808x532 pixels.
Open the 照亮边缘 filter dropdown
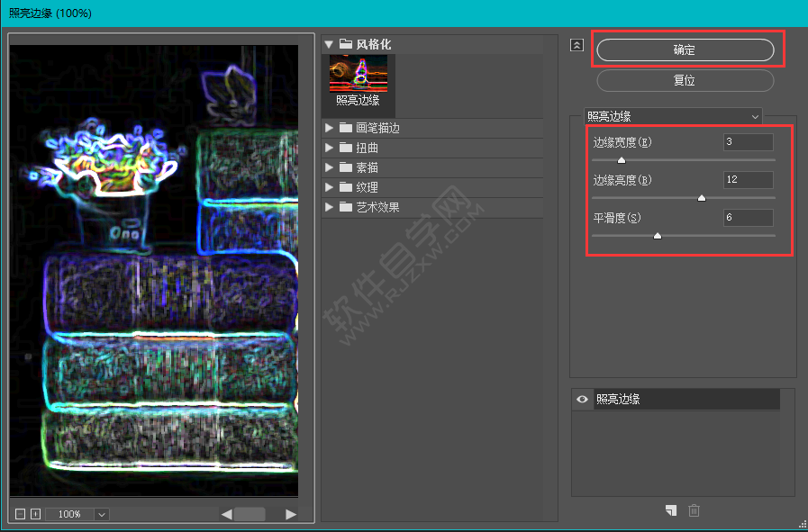(x=673, y=117)
